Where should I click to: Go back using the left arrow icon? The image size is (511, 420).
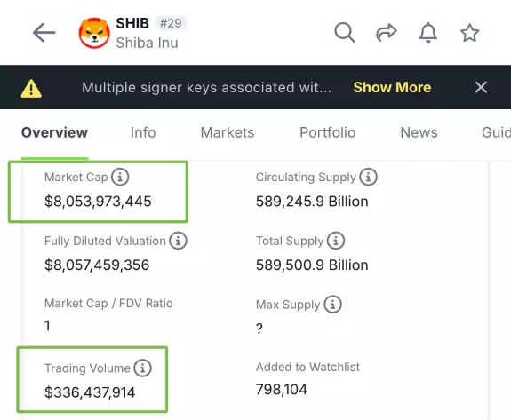tap(44, 33)
